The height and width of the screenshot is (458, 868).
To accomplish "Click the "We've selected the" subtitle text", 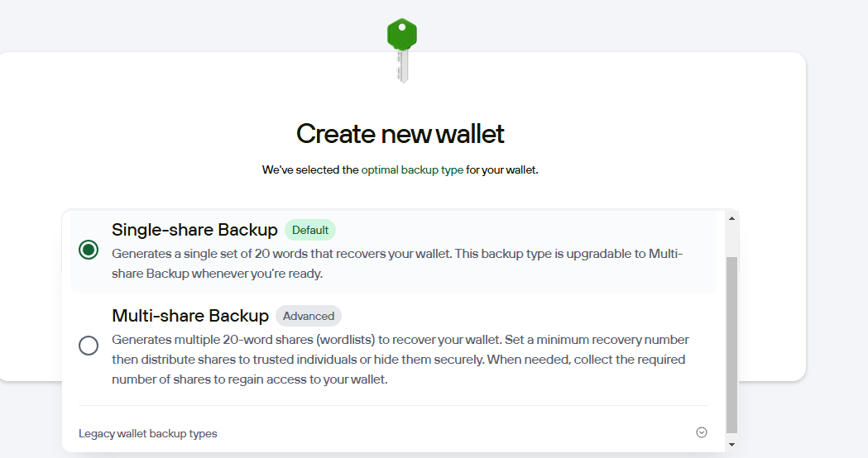I will [310, 169].
